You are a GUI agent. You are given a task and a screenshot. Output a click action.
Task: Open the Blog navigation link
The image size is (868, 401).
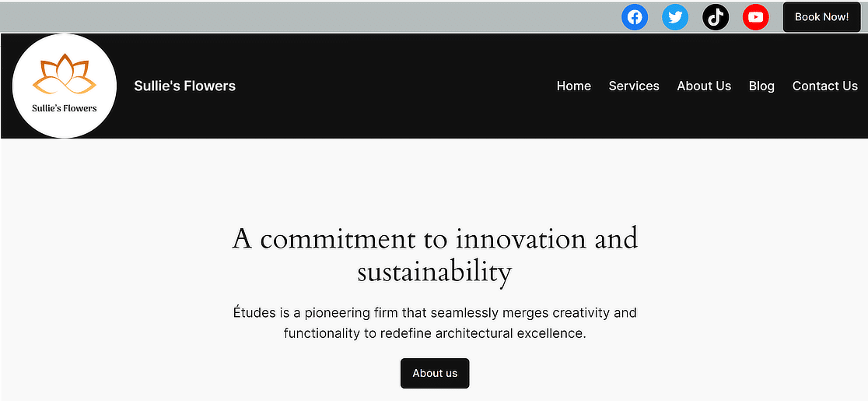click(761, 86)
